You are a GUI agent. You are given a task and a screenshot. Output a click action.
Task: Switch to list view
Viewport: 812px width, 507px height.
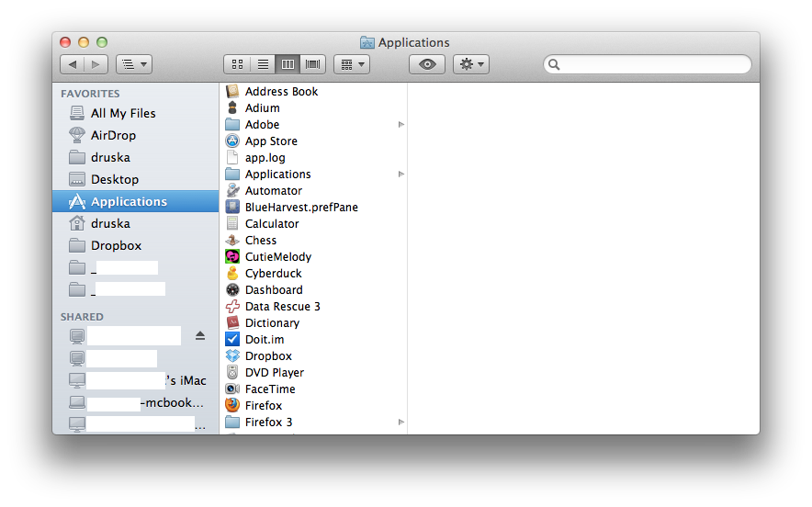point(263,64)
